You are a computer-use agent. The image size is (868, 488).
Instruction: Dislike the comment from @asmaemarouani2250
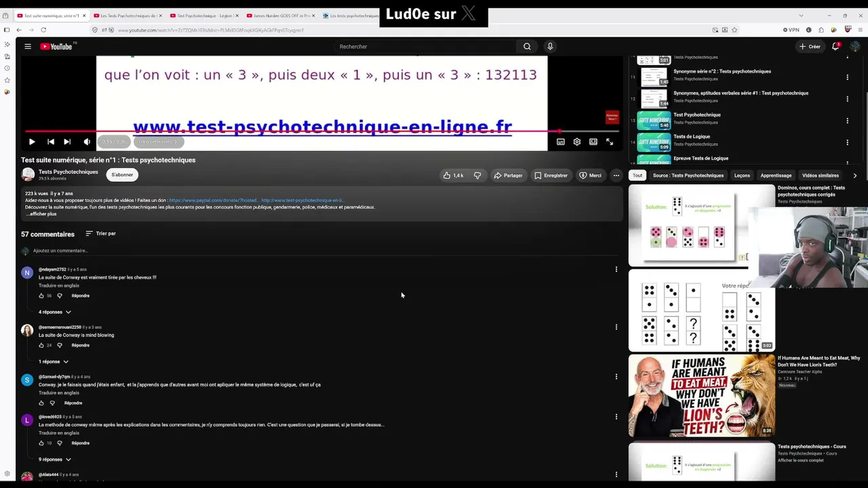click(60, 345)
